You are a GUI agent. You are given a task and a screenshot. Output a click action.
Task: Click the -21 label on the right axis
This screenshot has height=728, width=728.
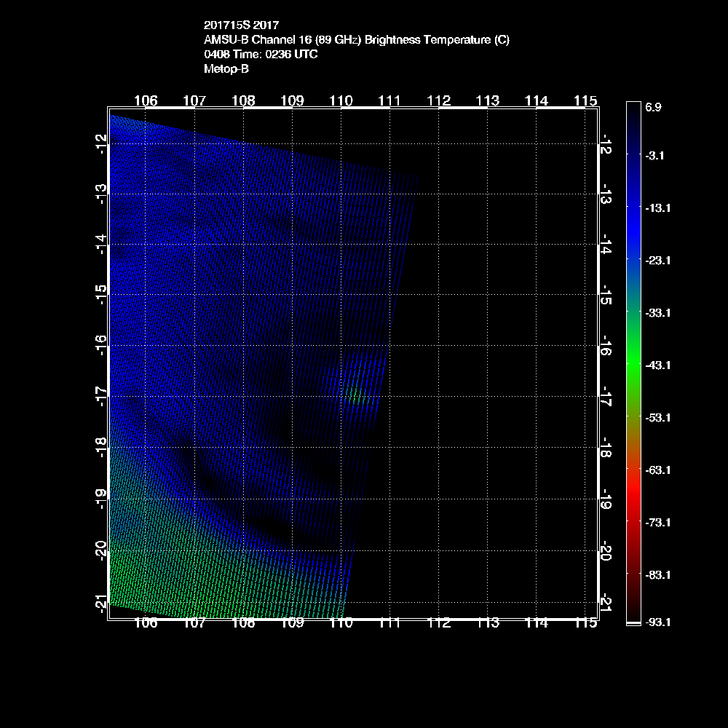point(605,603)
